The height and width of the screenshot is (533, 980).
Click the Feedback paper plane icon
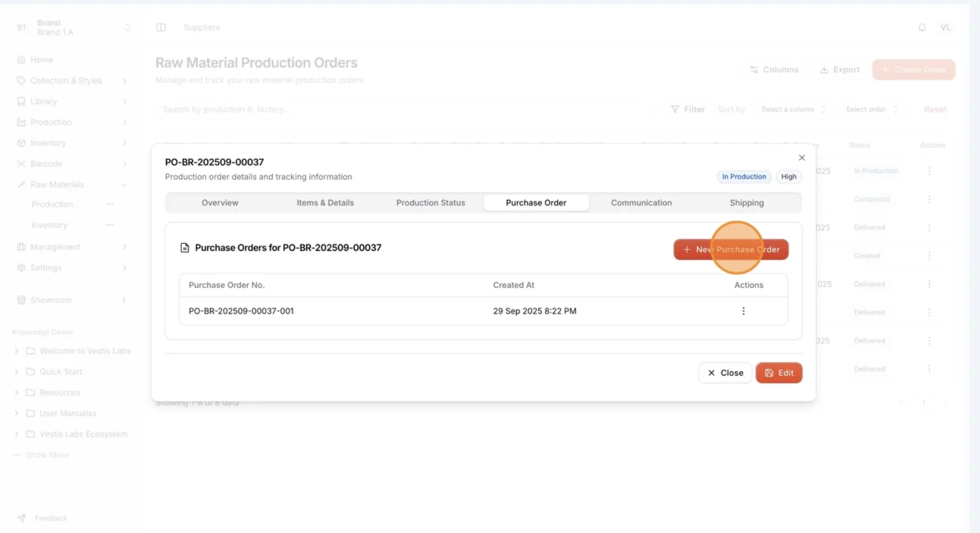pyautogui.click(x=21, y=518)
